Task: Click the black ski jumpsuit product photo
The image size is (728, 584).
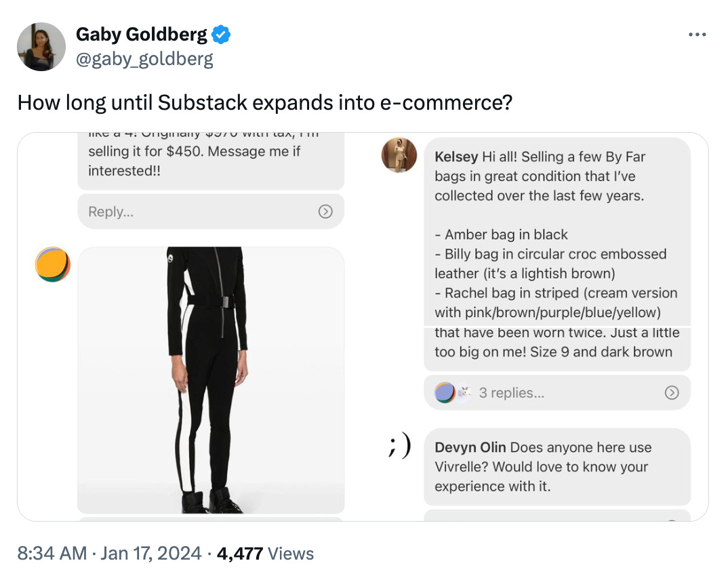Action: 212,379
